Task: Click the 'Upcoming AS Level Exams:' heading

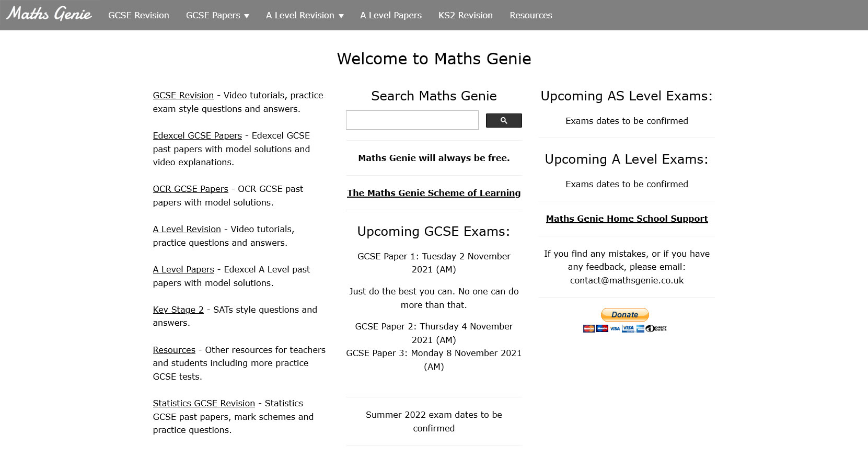Action: point(627,96)
